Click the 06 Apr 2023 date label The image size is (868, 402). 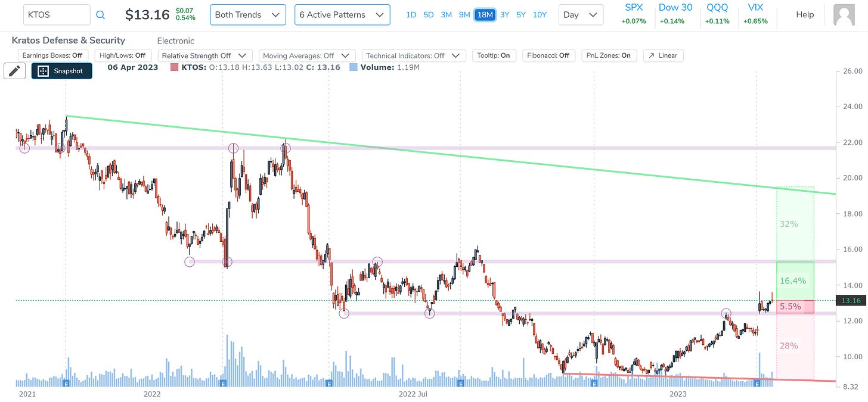(x=133, y=67)
